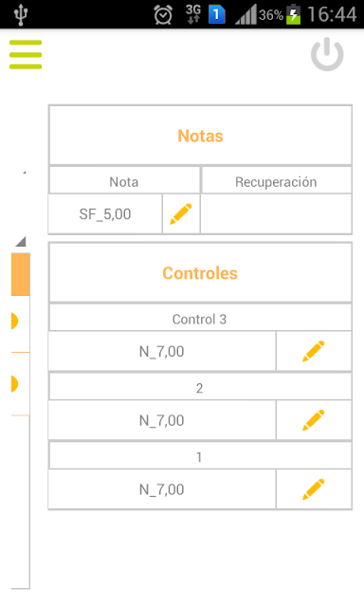Expand the small triangle marker beside Nota row
The width and height of the screenshot is (364, 607).
(25, 173)
